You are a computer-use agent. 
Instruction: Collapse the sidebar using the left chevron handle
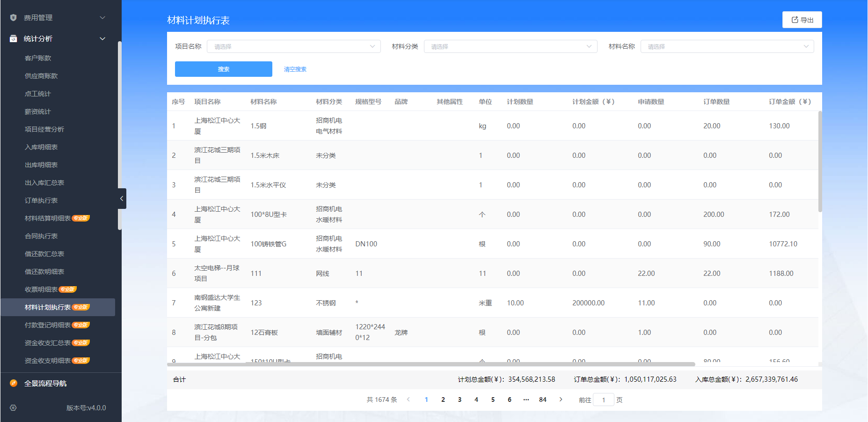(x=122, y=199)
